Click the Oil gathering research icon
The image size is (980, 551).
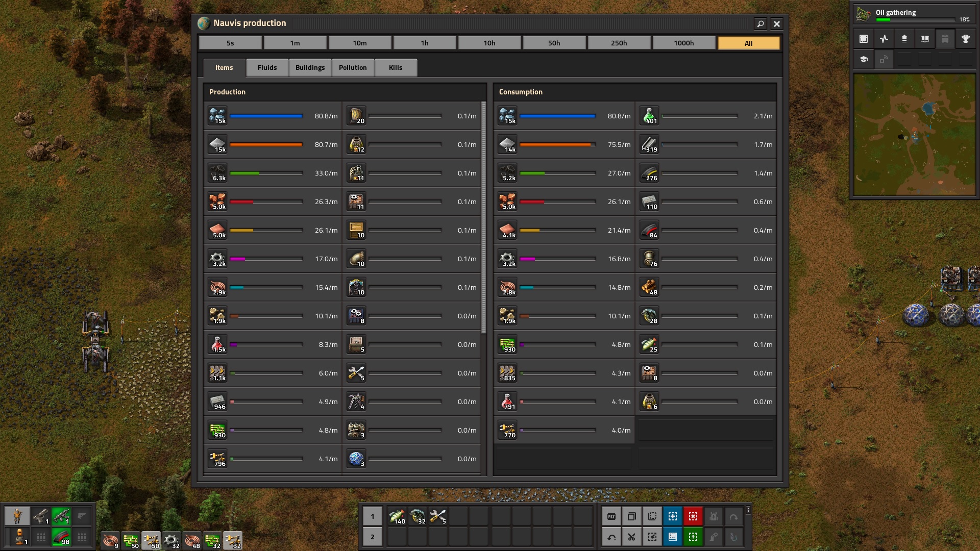tap(864, 14)
